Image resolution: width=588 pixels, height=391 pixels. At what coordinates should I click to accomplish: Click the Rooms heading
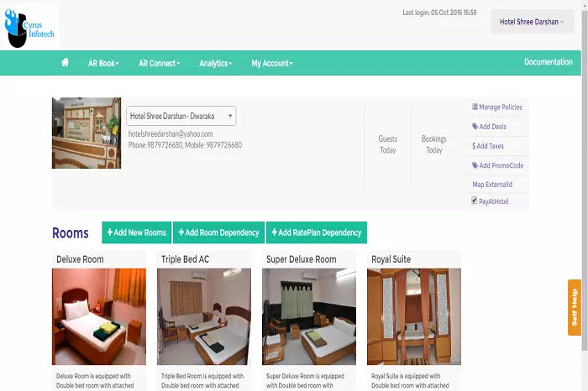[x=70, y=233]
